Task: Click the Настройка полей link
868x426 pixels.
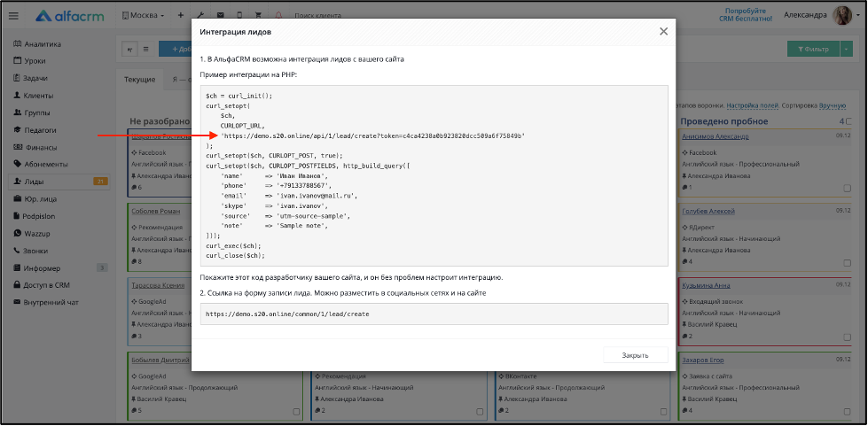Action: tap(753, 105)
